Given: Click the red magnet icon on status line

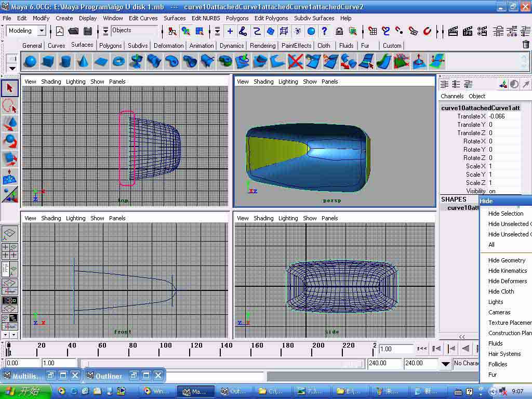Looking at the screenshot, I should [427, 31].
